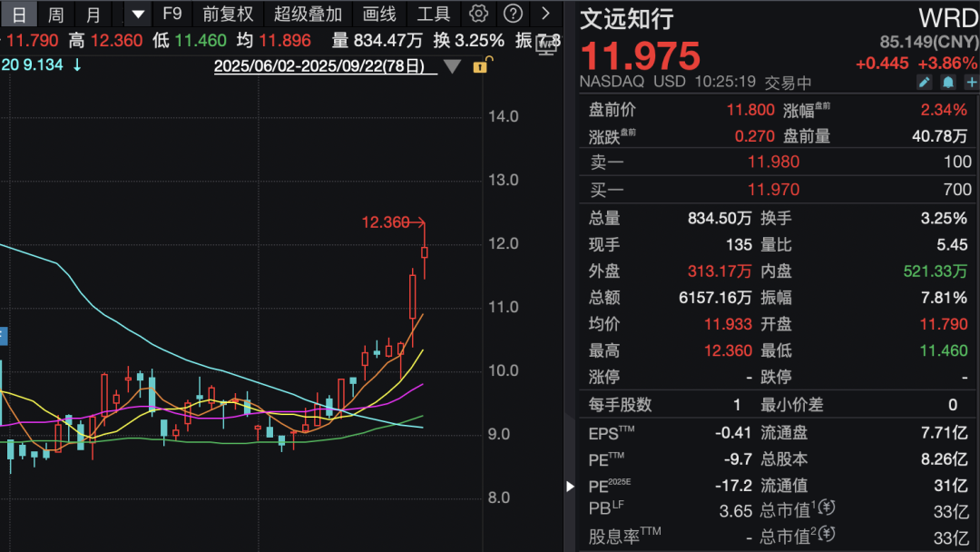Click the 量比 value 5.45
This screenshot has width=980, height=552.
coord(952,244)
